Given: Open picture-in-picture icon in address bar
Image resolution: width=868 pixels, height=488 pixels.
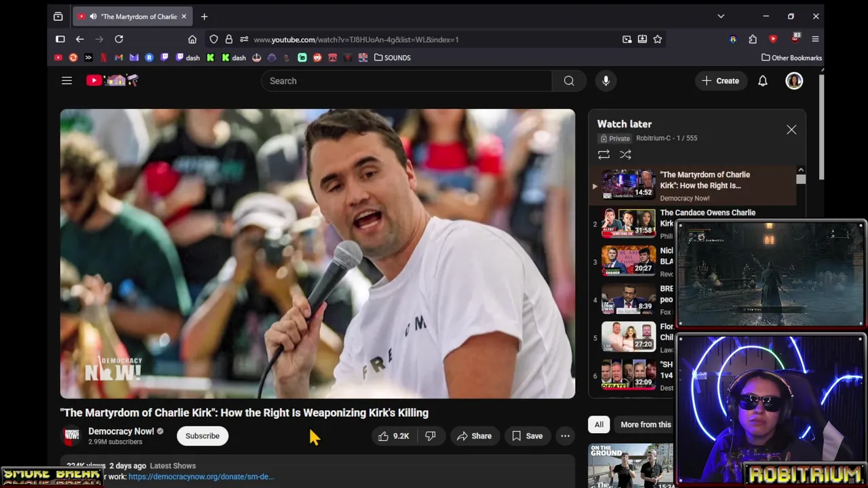Looking at the screenshot, I should coord(627,39).
